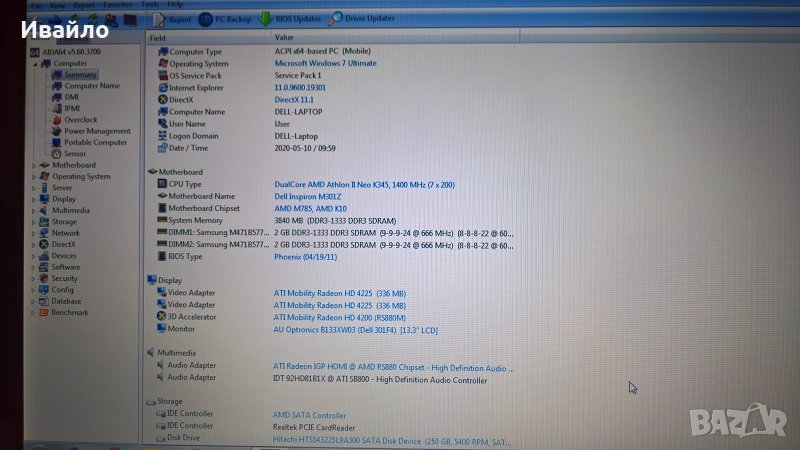800x450 pixels.
Task: Open the Tools menu
Action: 151,5
